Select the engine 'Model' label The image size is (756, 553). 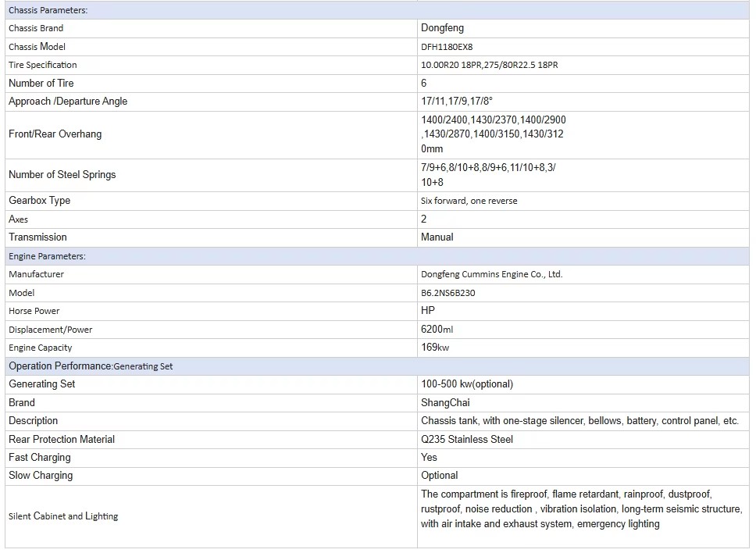[22, 293]
